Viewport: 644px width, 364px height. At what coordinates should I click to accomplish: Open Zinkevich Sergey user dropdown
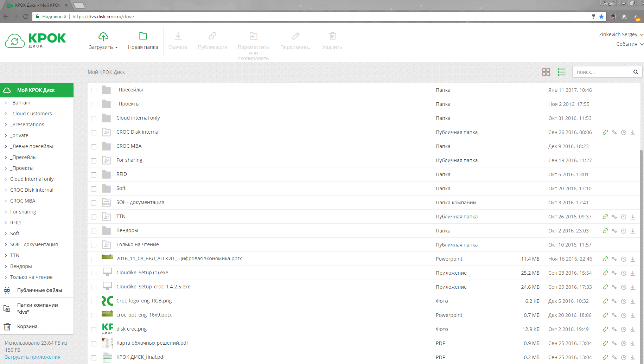tap(621, 34)
